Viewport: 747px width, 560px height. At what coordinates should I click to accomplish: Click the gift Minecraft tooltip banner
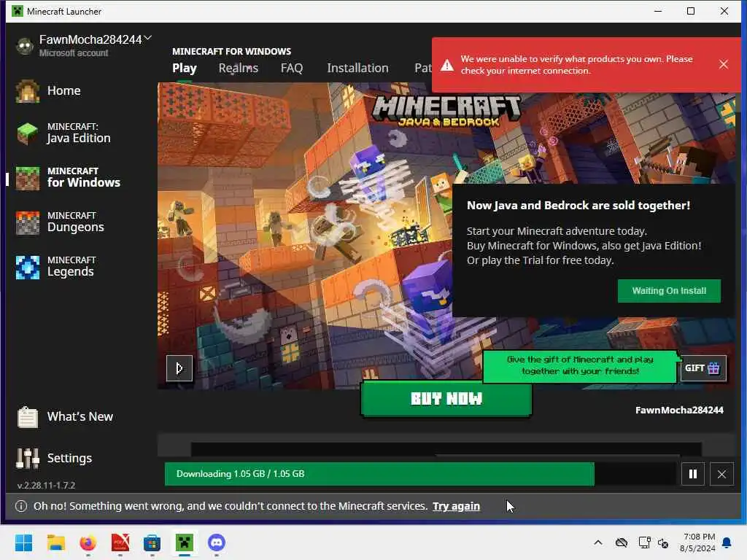click(x=580, y=365)
